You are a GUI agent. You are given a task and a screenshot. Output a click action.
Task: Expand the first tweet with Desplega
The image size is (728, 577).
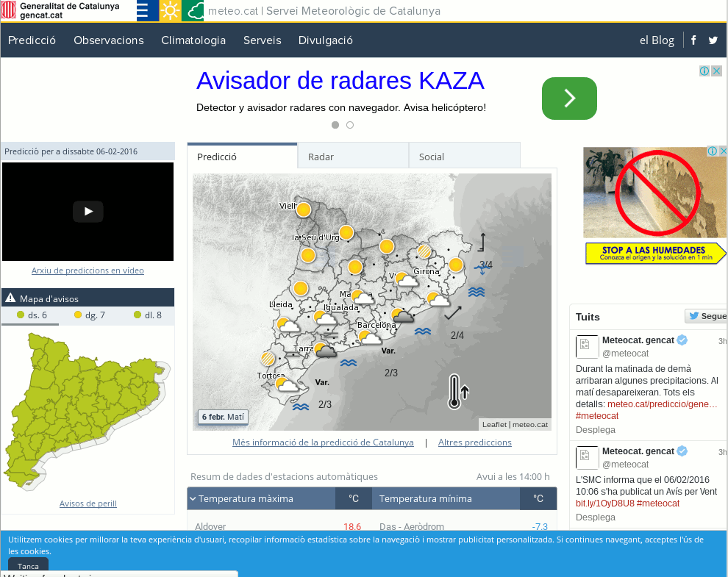coord(595,430)
